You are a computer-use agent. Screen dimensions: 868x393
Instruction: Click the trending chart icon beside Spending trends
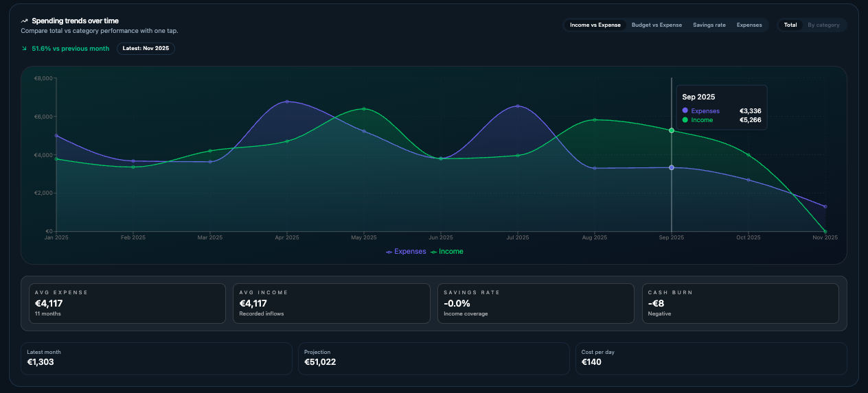pyautogui.click(x=25, y=21)
